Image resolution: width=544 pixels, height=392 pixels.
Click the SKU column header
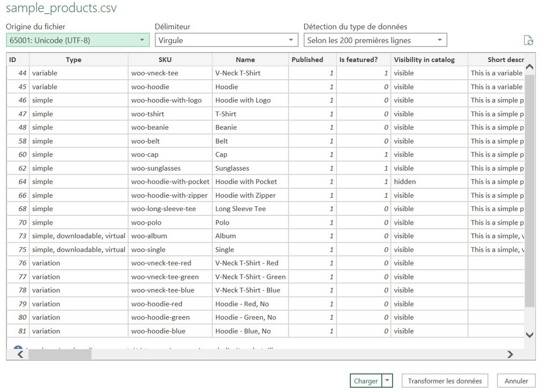165,60
